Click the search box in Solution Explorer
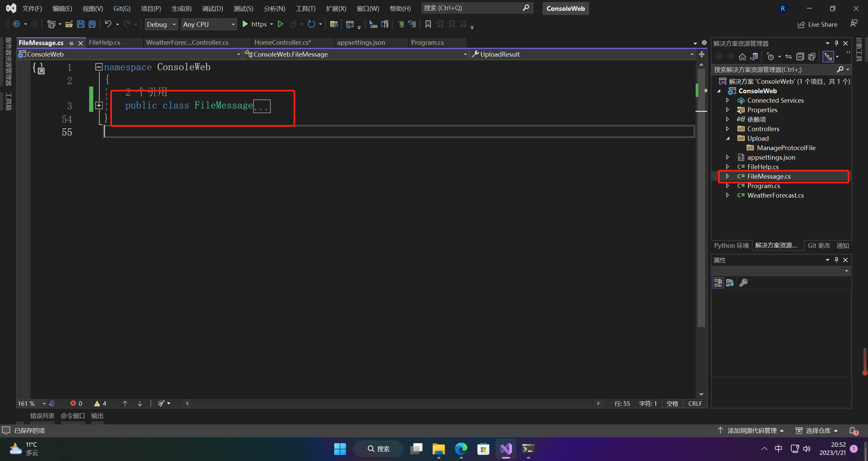 click(774, 69)
